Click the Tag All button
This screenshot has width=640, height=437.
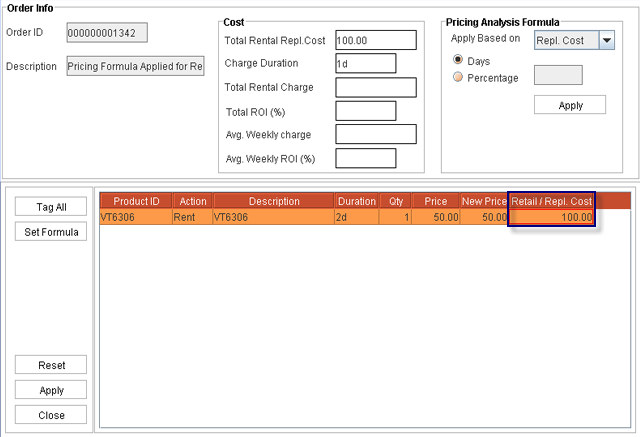(x=51, y=207)
